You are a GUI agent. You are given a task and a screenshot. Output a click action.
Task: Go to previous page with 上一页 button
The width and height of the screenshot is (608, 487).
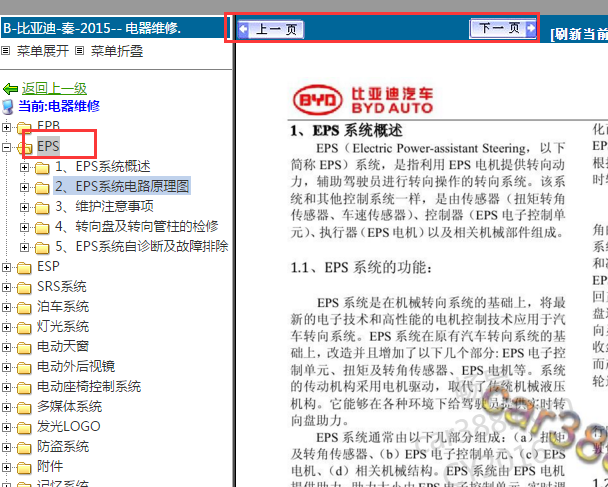pyautogui.click(x=271, y=29)
